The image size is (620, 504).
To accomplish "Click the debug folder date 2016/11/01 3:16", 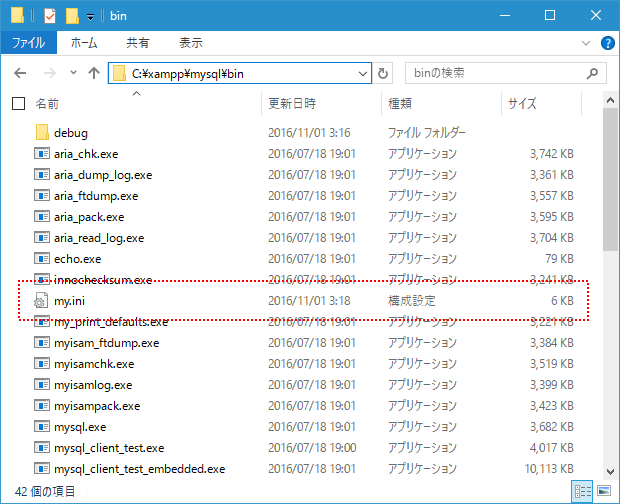I will (309, 132).
